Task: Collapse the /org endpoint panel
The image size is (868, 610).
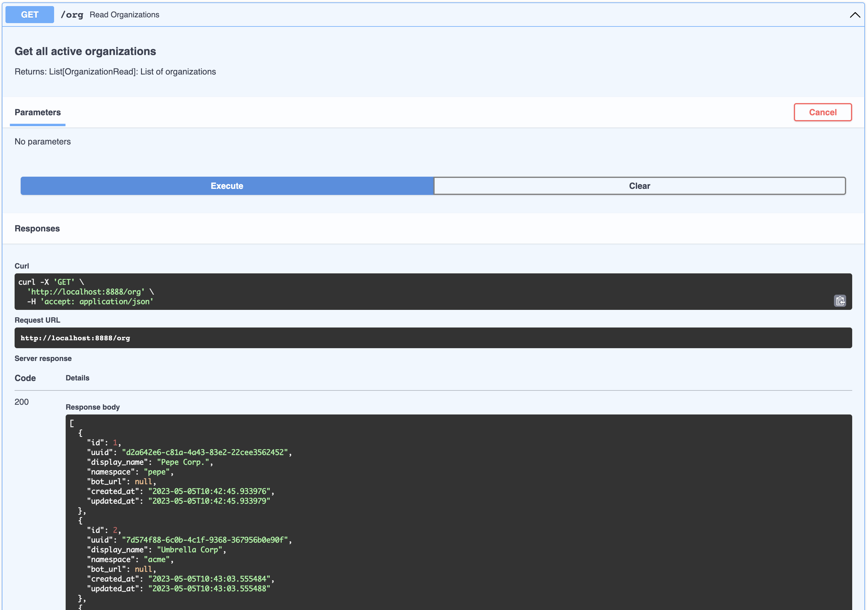Action: tap(855, 15)
